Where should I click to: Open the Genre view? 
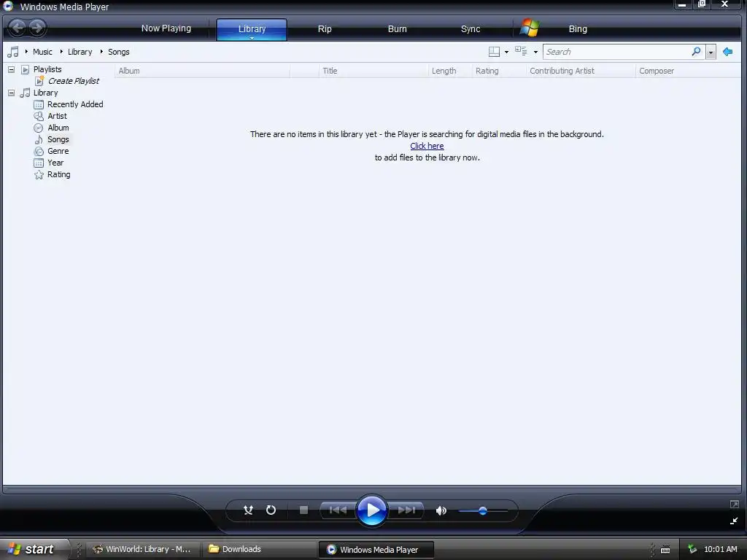click(x=58, y=151)
